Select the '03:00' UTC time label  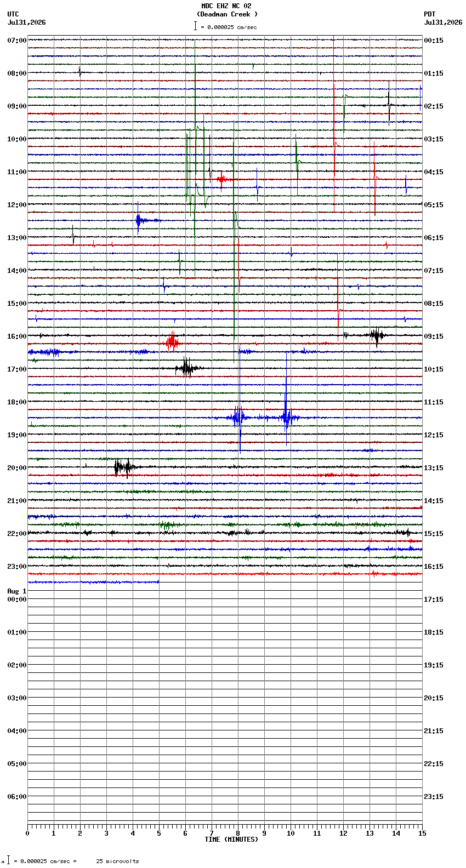[16, 698]
